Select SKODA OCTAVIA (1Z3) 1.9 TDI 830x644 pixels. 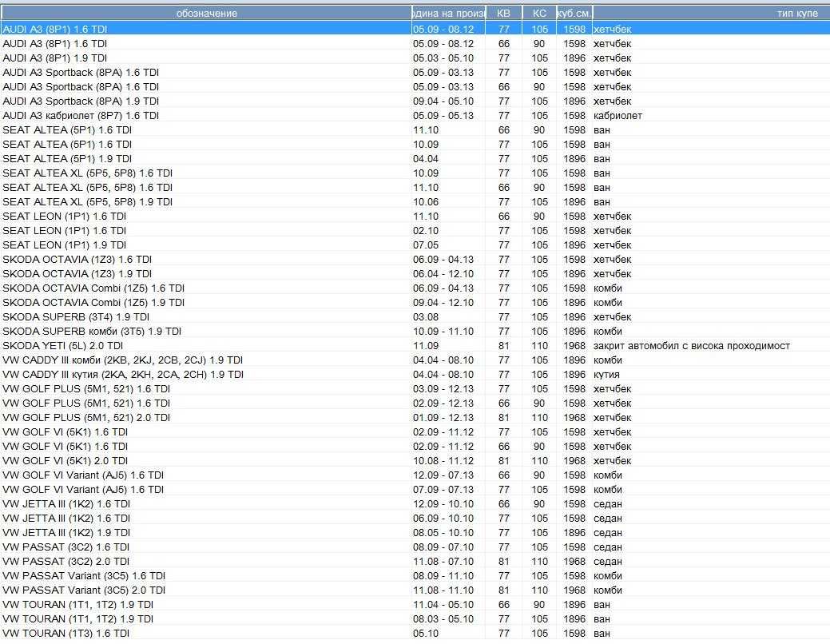pyautogui.click(x=415, y=274)
